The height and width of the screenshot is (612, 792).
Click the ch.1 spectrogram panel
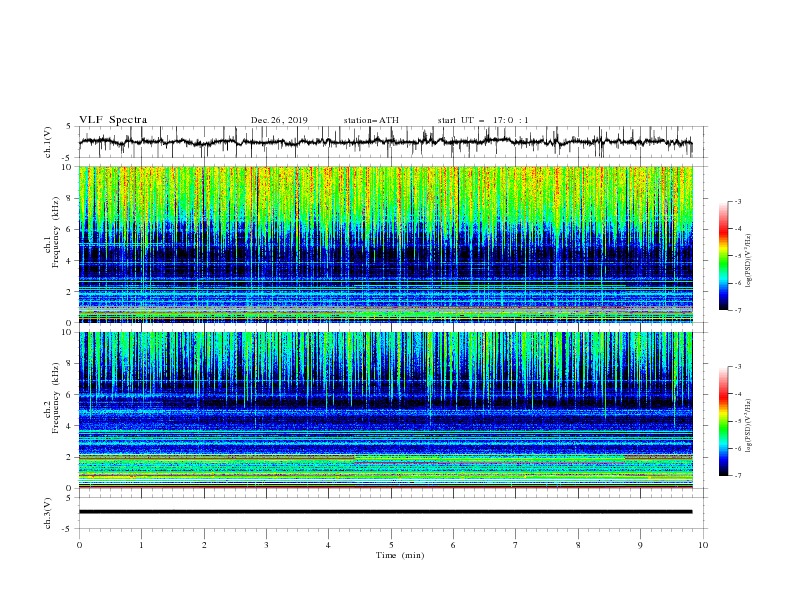(x=386, y=244)
